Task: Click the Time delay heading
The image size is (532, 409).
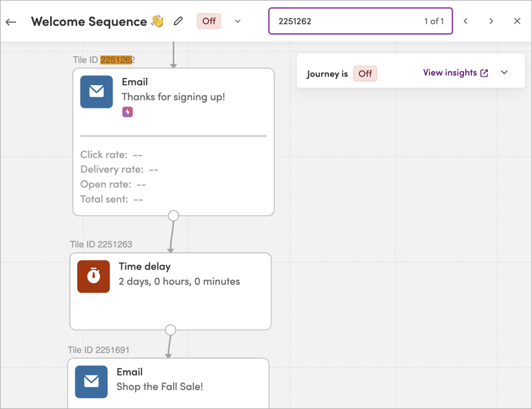Action: click(145, 266)
